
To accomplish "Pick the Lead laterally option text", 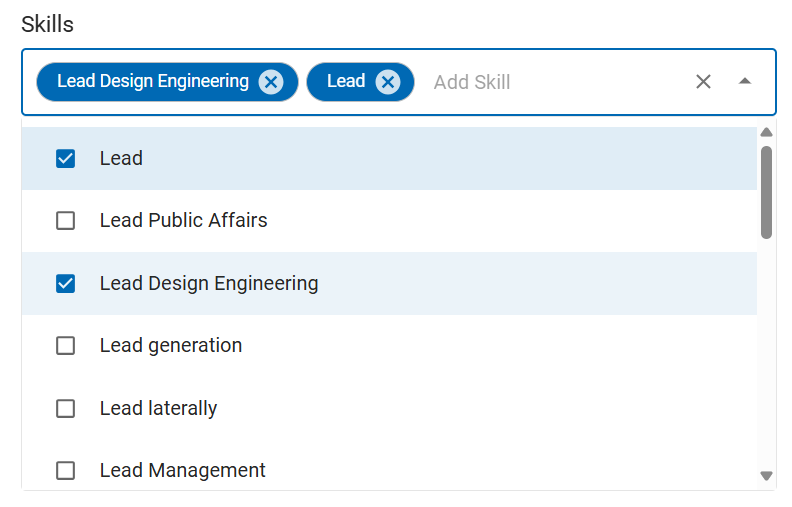I will pyautogui.click(x=158, y=409).
